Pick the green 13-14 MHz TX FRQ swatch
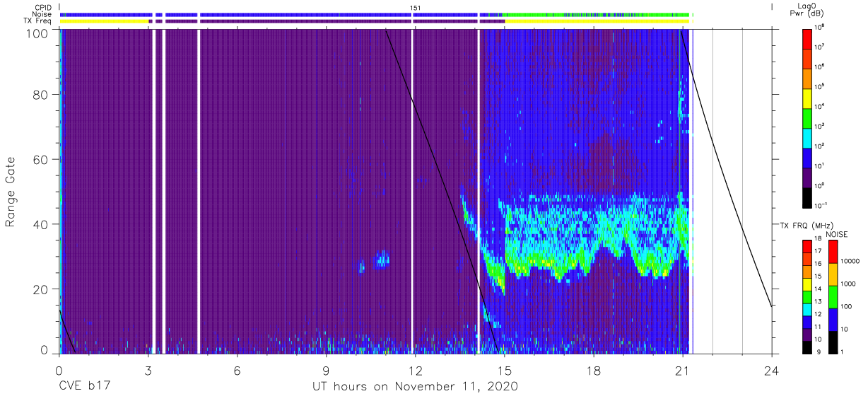868x401 pixels. click(x=806, y=296)
